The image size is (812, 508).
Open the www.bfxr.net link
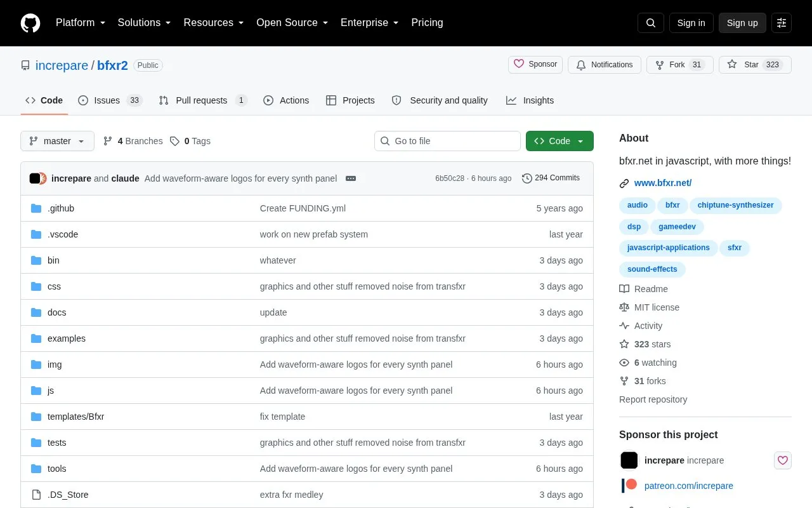663,183
